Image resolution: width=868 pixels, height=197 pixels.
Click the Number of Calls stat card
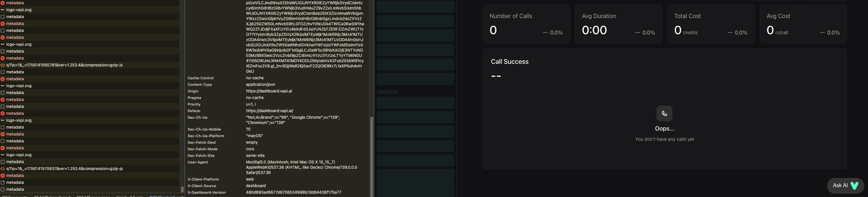coord(526,24)
